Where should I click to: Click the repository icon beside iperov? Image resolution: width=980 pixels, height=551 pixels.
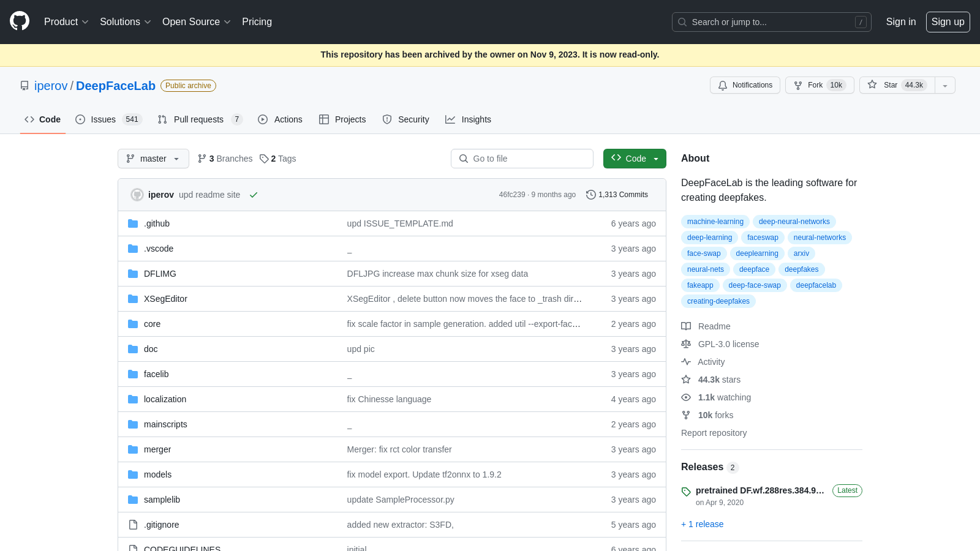[24, 86]
